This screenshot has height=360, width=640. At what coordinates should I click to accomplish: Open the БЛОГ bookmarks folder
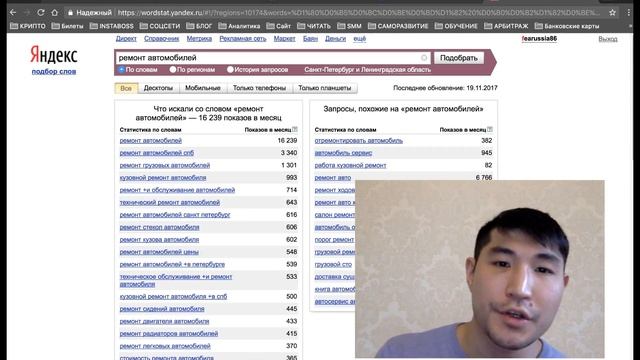tap(199, 26)
